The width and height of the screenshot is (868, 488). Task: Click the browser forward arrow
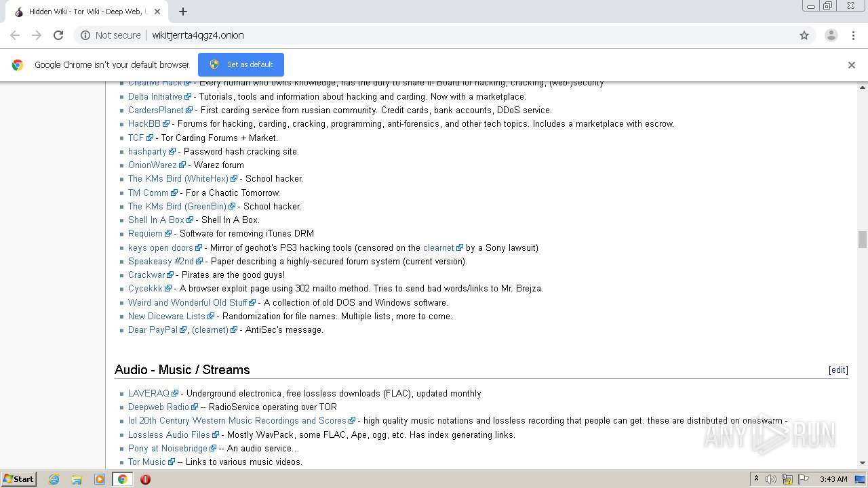37,35
